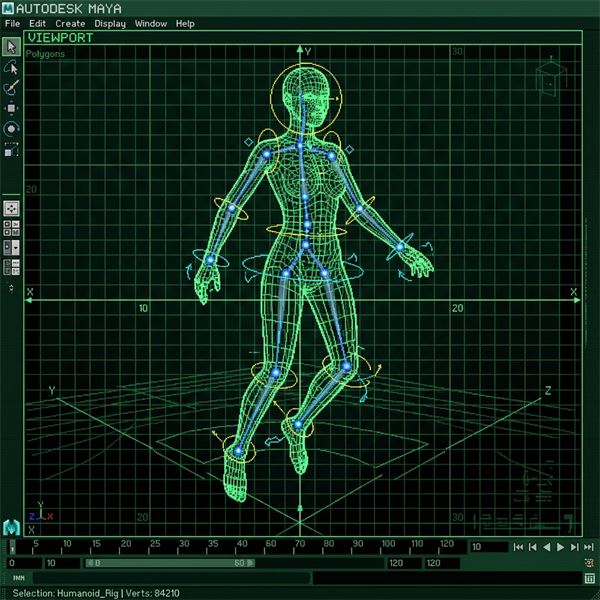
Task: Open the Display menu
Action: [x=110, y=23]
